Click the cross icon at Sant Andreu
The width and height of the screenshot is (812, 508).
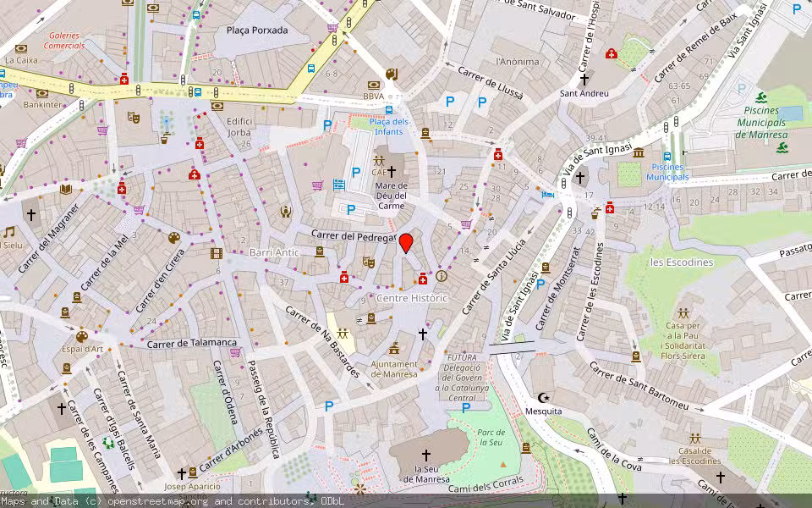[584, 79]
